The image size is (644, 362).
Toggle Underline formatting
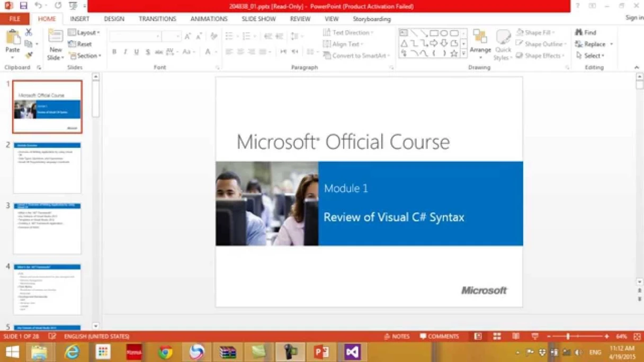[x=136, y=52]
